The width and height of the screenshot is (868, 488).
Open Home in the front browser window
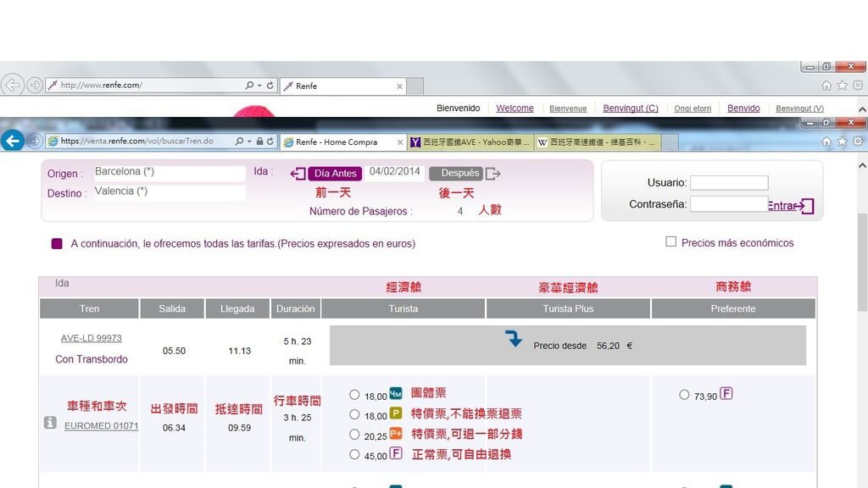point(826,141)
